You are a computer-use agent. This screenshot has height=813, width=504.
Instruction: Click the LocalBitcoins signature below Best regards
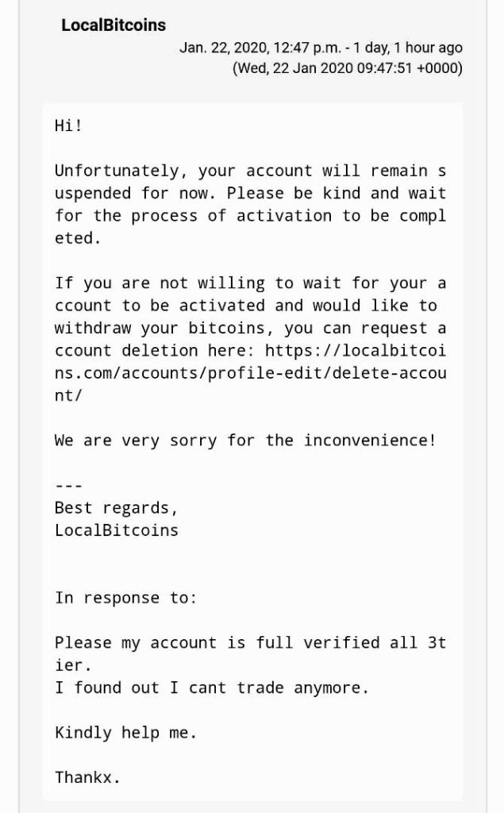pos(117,530)
